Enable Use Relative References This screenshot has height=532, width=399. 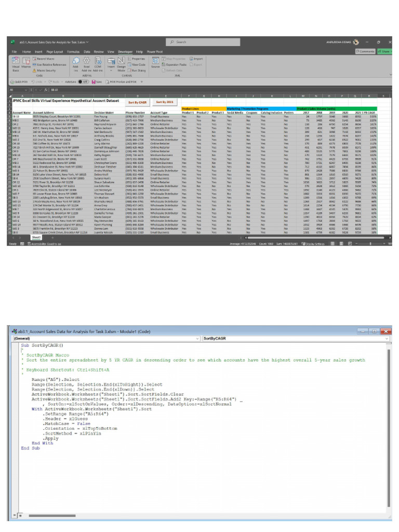click(x=49, y=64)
